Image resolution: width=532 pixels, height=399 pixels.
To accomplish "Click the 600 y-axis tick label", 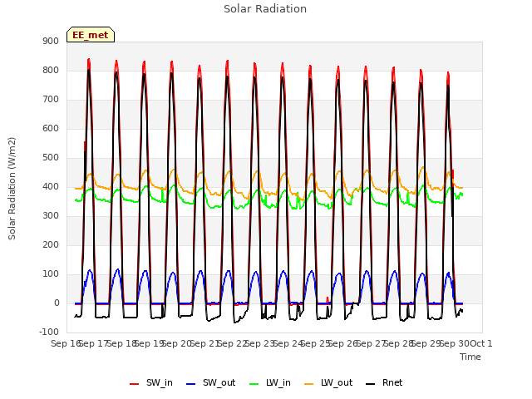I will (x=51, y=129).
